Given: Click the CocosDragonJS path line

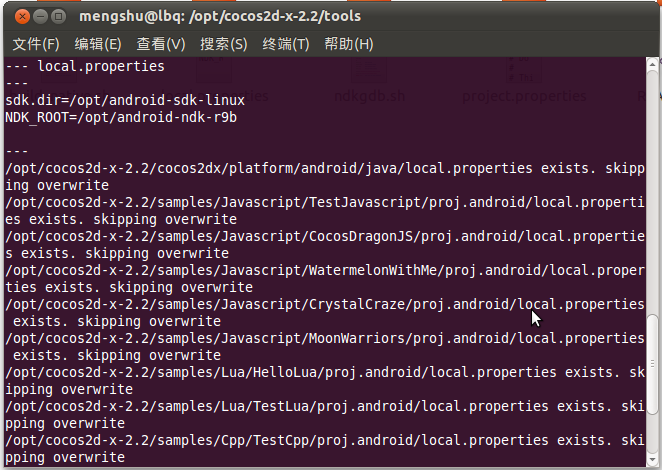Looking at the screenshot, I should pos(325,236).
